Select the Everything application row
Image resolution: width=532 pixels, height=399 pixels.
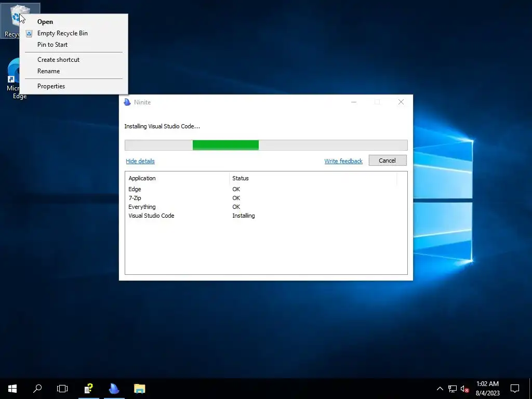[266, 207]
